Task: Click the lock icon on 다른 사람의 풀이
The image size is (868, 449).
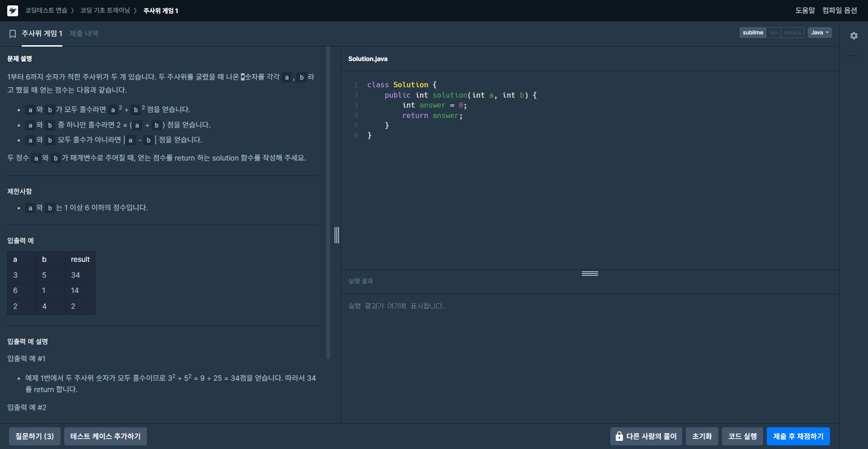Action: point(619,436)
